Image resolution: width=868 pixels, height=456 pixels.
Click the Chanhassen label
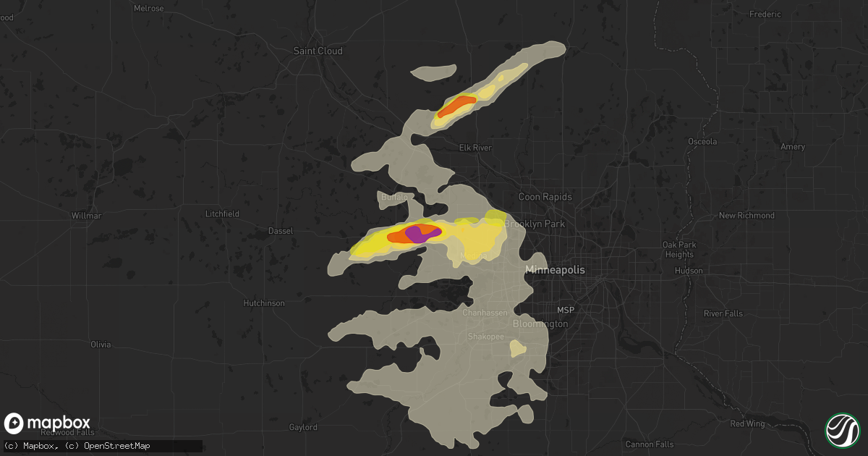tap(485, 313)
